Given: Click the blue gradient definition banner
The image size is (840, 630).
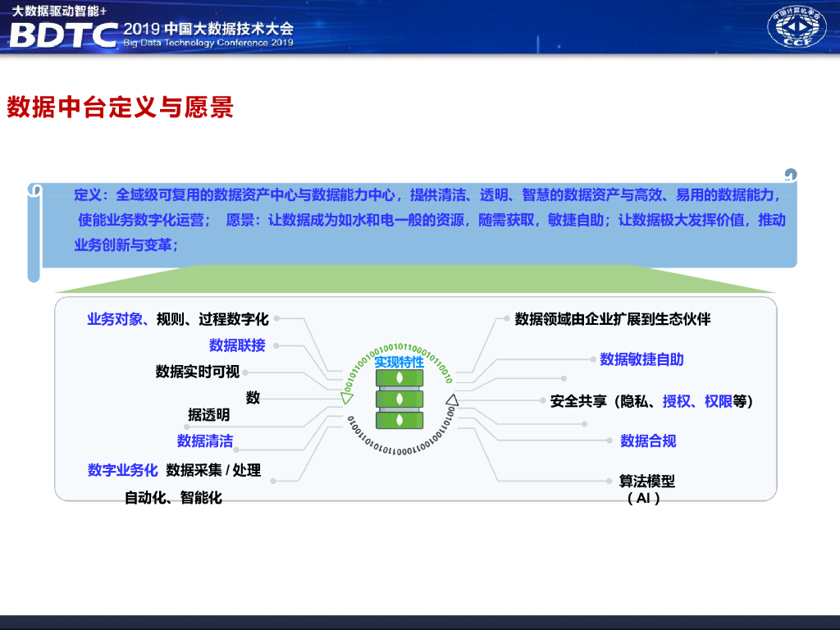Looking at the screenshot, I should pyautogui.click(x=420, y=221).
